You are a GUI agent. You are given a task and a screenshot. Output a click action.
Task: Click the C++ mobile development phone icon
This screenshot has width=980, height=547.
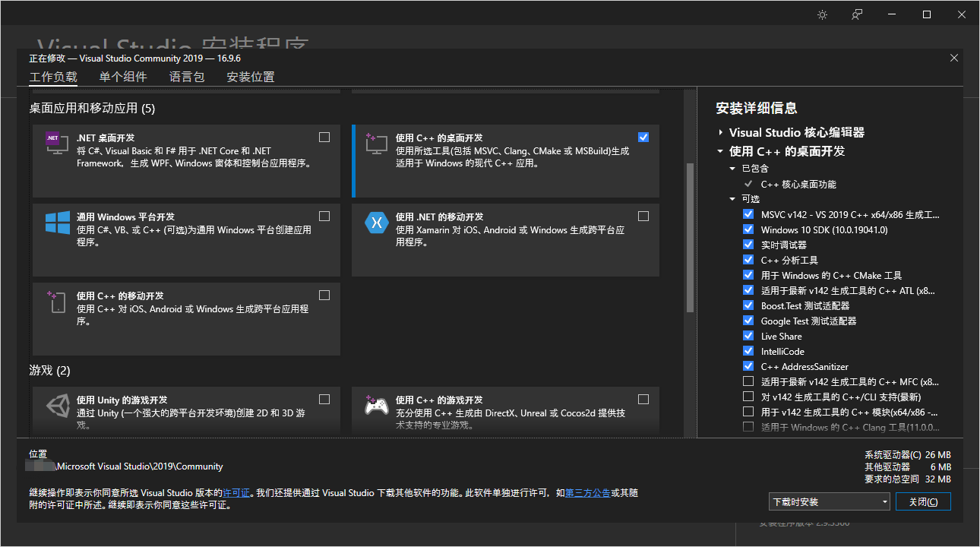pyautogui.click(x=56, y=301)
